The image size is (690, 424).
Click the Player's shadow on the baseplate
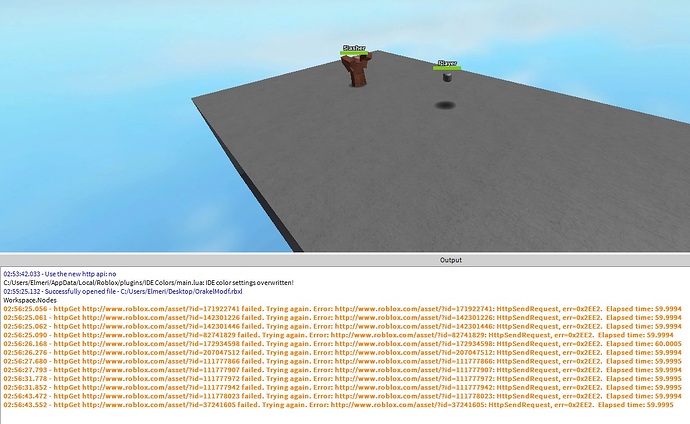(445, 105)
